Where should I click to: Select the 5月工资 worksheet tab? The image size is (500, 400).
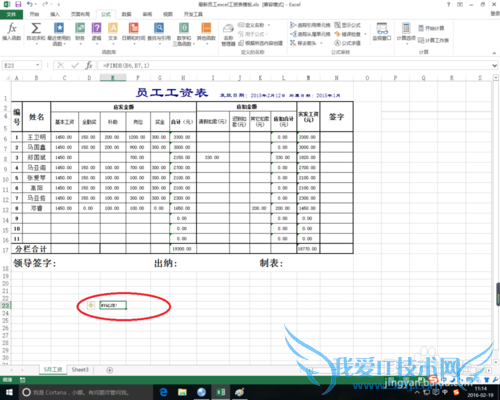(53, 370)
